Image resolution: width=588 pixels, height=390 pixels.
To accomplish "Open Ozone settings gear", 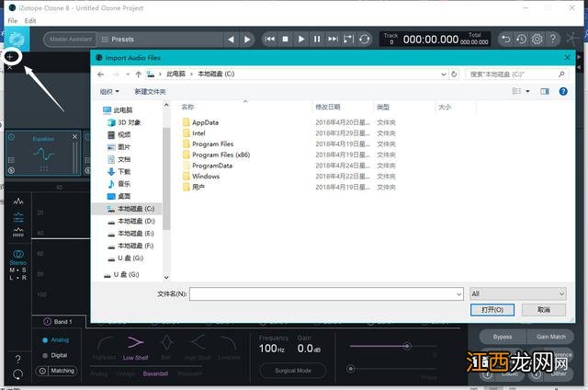I will click(x=537, y=39).
